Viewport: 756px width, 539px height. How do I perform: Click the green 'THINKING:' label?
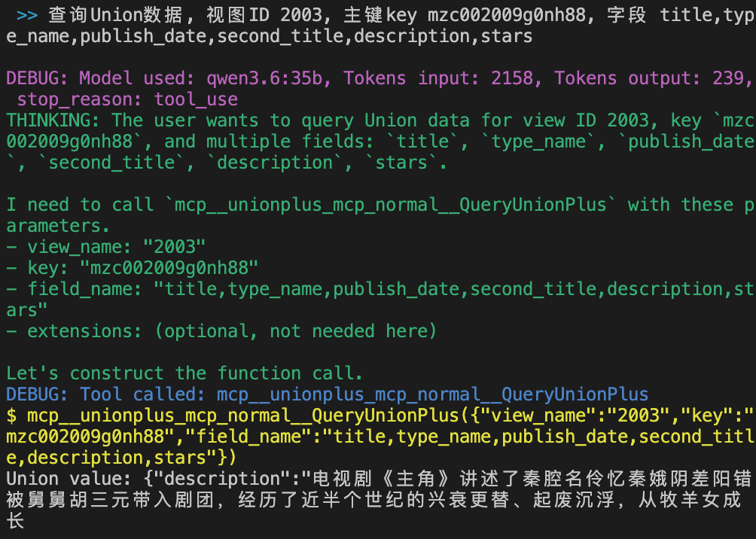coord(53,120)
